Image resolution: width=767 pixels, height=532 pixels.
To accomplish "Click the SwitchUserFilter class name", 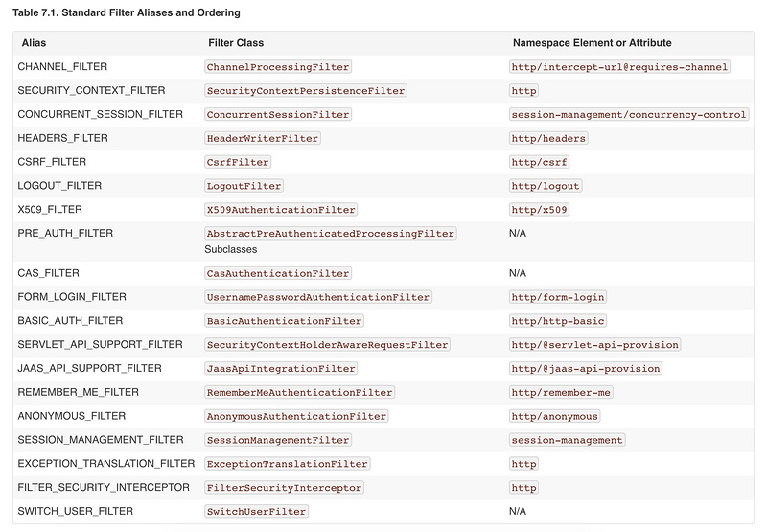I will (256, 512).
